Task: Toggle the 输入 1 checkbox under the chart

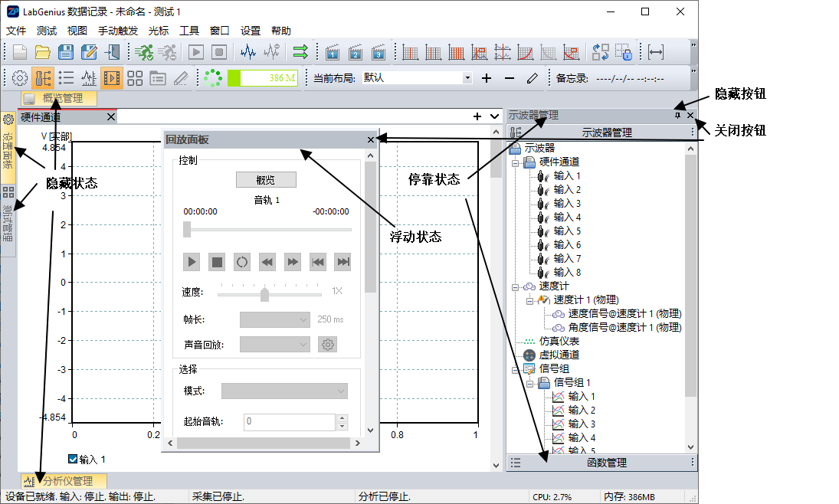Action: tap(73, 459)
